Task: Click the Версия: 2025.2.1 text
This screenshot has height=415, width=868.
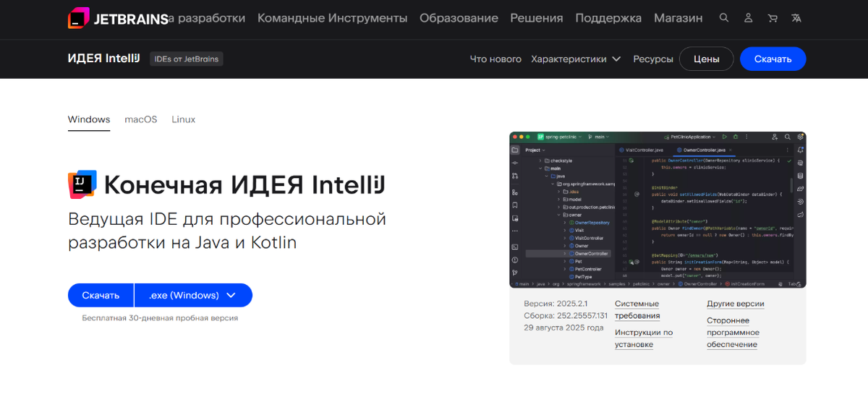Action: [x=556, y=304]
